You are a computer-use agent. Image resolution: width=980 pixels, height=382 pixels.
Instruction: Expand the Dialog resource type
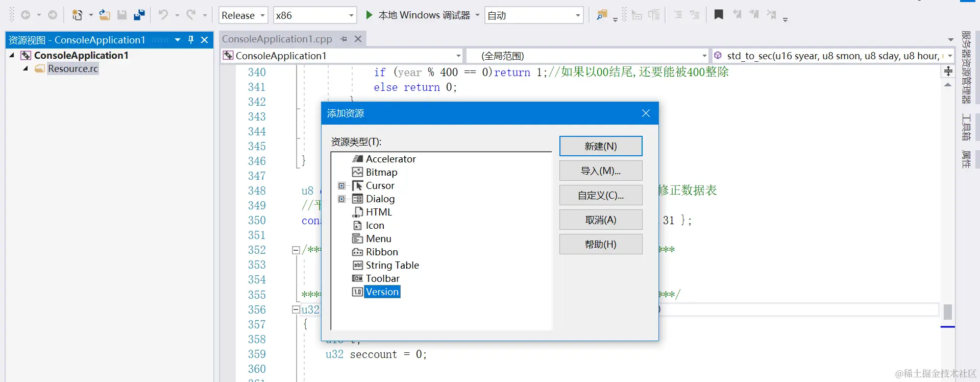point(342,199)
